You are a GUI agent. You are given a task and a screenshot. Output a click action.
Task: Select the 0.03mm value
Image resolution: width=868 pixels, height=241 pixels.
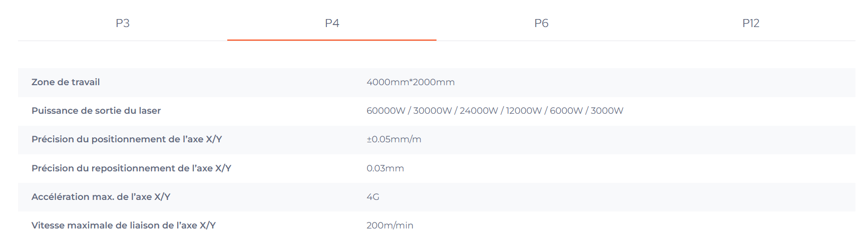click(x=385, y=168)
